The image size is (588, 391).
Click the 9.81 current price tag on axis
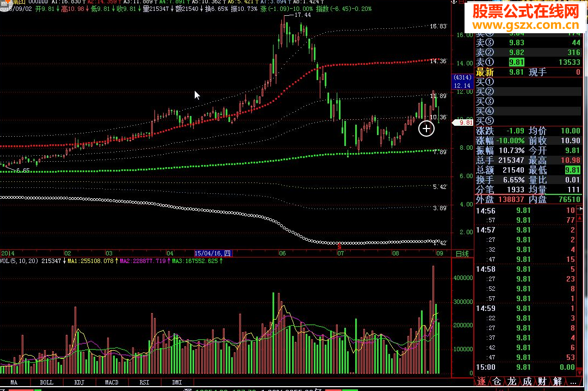pos(463,123)
